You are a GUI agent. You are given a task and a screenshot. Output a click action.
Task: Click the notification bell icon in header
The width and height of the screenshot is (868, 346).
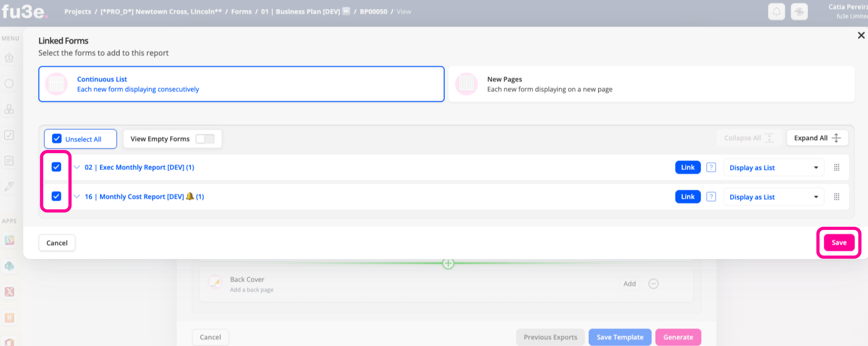[776, 12]
